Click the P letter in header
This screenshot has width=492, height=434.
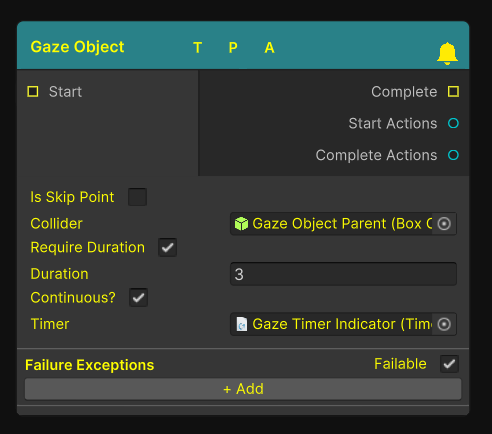tap(233, 48)
